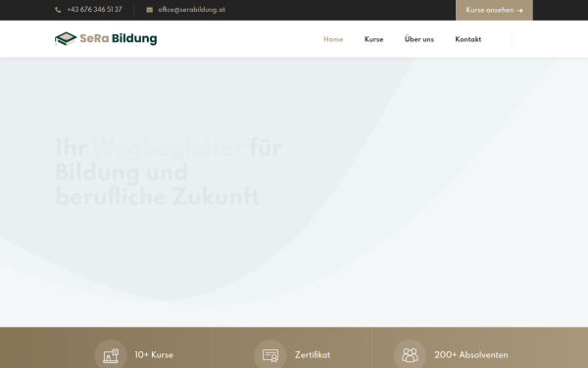Image resolution: width=588 pixels, height=368 pixels.
Task: Open the Kontakt menu item
Action: click(468, 39)
